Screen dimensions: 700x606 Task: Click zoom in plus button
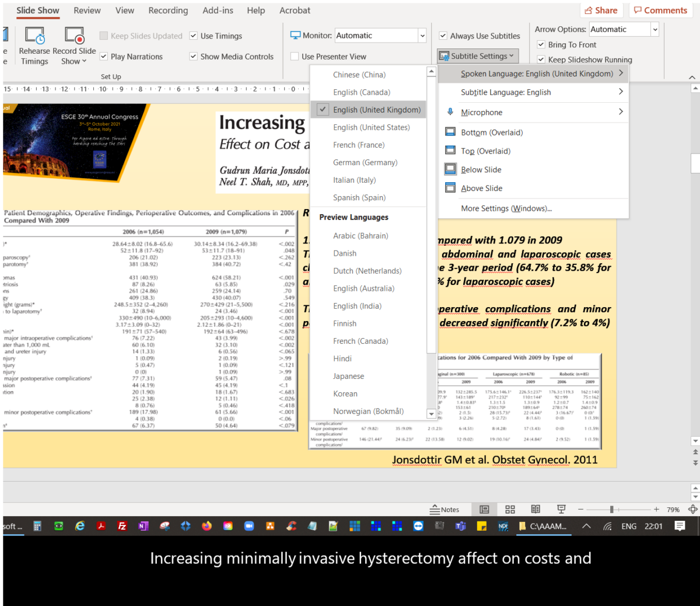click(x=656, y=509)
